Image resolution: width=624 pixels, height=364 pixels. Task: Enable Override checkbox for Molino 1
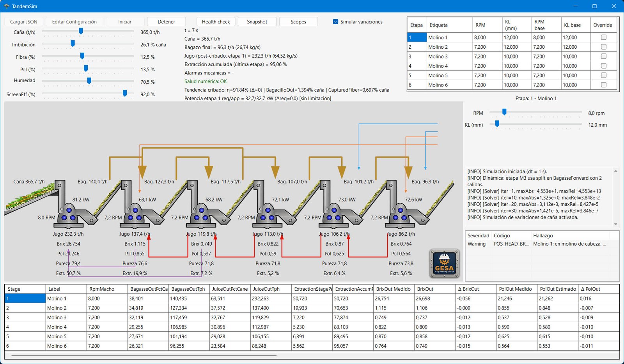(603, 37)
